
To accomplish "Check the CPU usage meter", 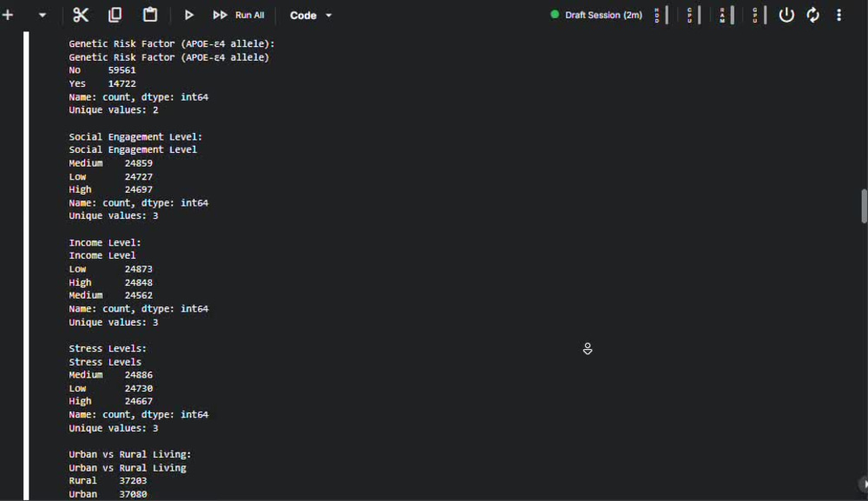I will [x=694, y=15].
